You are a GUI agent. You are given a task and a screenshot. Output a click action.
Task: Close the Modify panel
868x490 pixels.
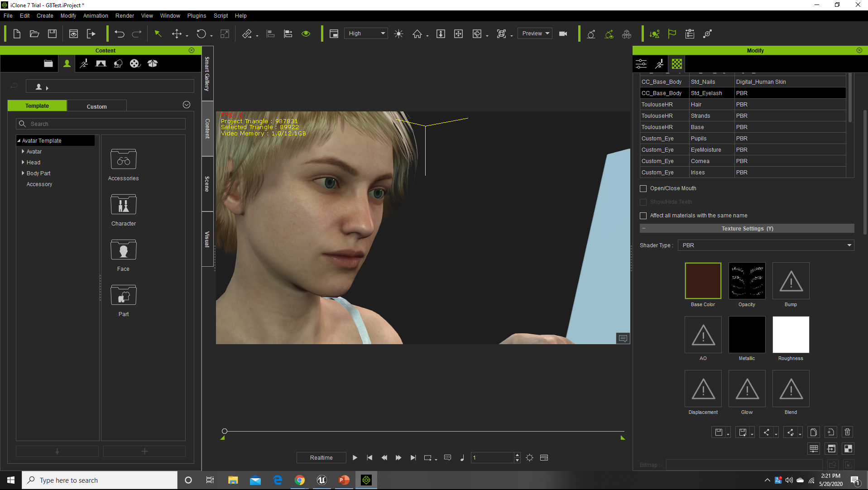[859, 50]
